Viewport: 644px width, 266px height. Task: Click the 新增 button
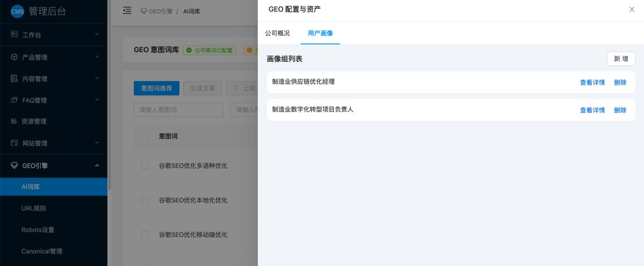coord(621,59)
